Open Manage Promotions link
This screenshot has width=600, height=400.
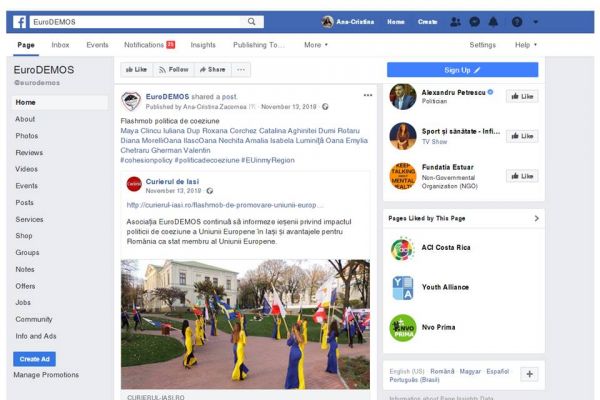coord(46,375)
